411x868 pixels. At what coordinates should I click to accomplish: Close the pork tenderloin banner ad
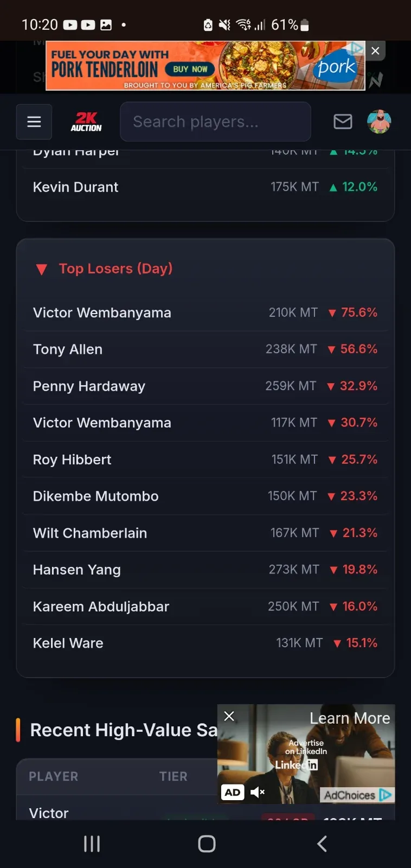pos(375,51)
